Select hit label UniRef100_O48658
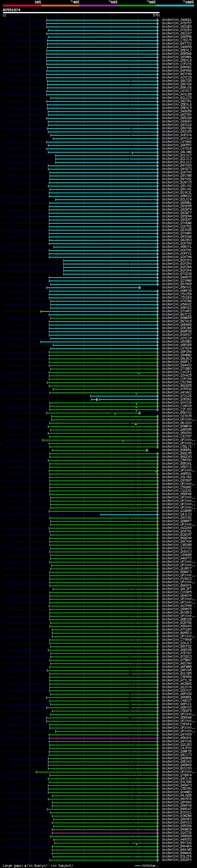The image size is (197, 868). 176,111
